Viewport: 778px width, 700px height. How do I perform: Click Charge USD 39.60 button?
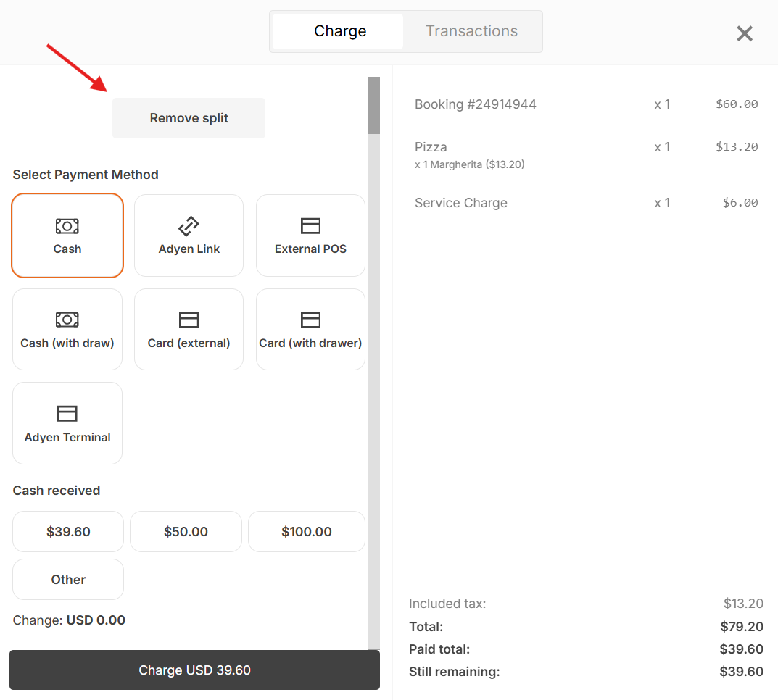[194, 670]
